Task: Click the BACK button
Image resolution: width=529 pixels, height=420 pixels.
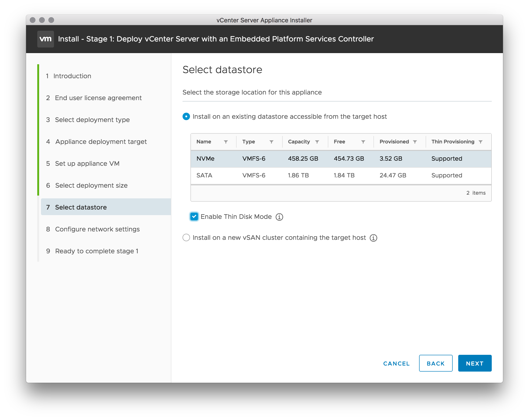Action: pyautogui.click(x=436, y=363)
